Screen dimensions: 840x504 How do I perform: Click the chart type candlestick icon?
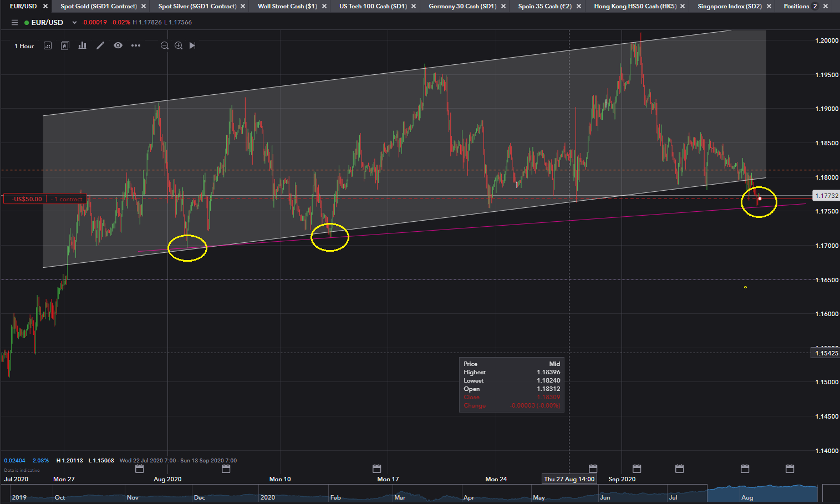click(65, 45)
